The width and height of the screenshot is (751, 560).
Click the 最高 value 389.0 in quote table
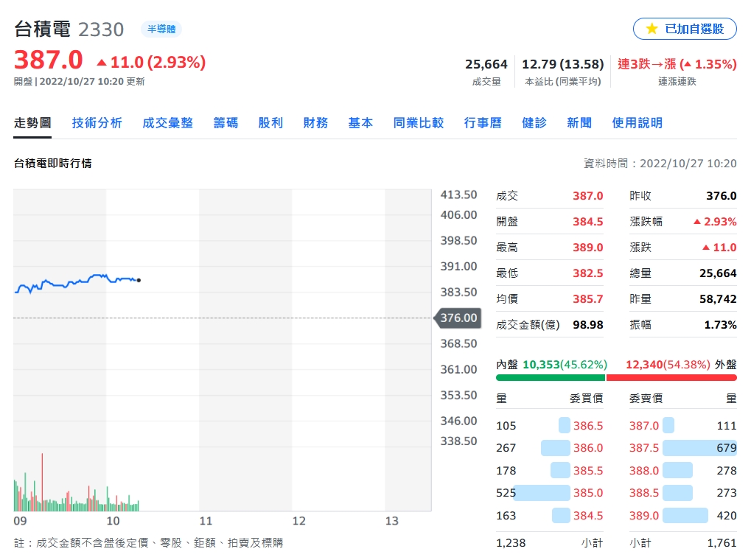pyautogui.click(x=587, y=248)
